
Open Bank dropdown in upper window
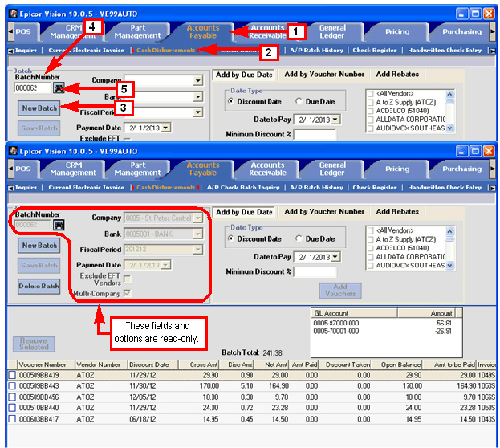(x=198, y=96)
